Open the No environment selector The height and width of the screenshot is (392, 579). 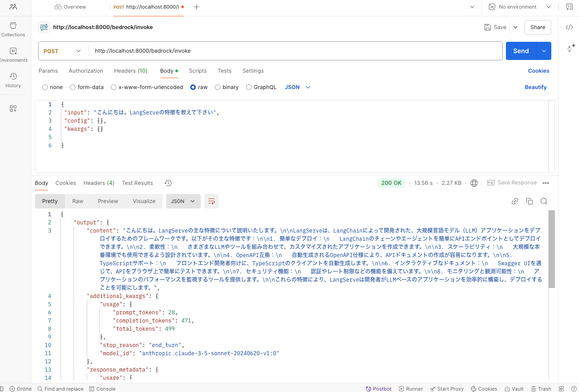(520, 7)
